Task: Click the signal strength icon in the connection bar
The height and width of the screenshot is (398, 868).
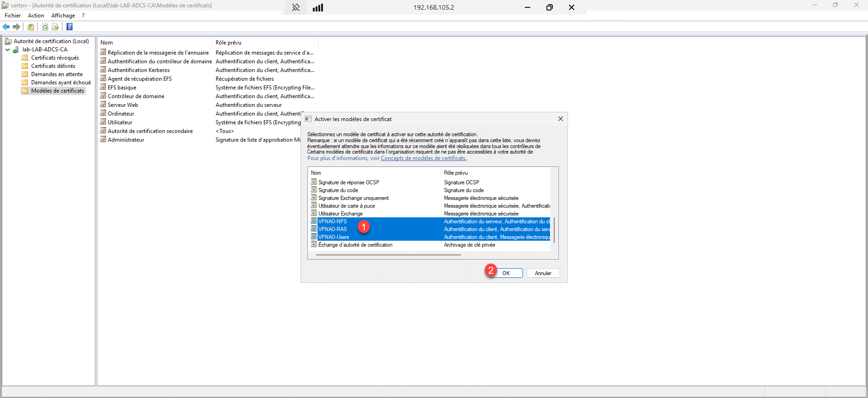Action: pos(318,7)
